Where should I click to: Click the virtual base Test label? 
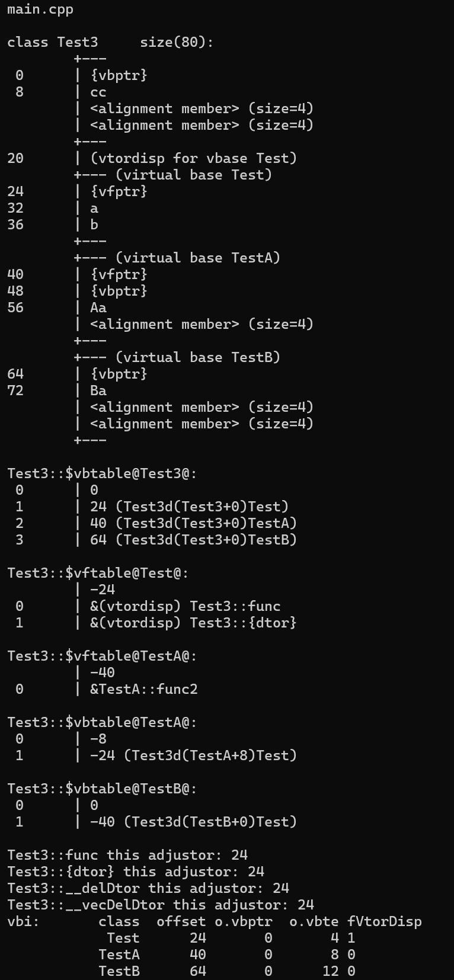point(194,175)
